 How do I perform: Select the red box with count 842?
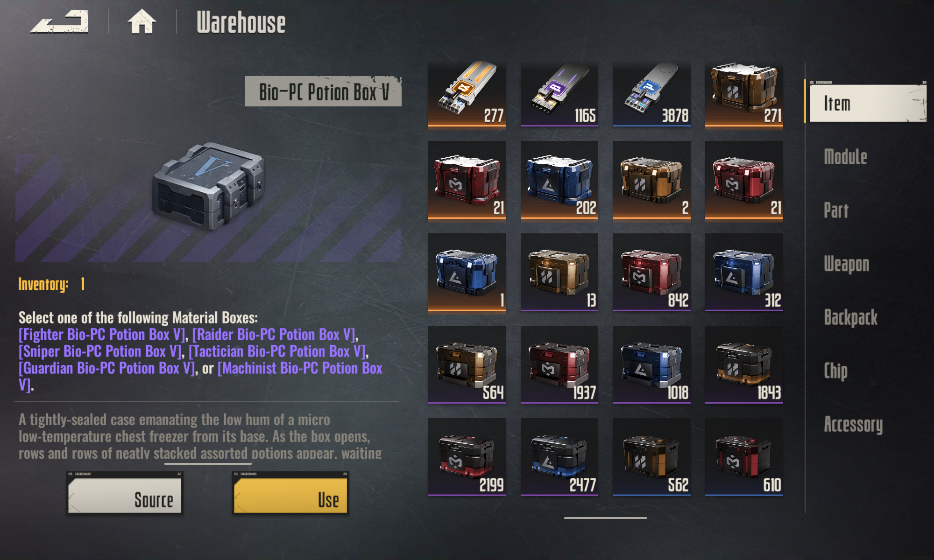(651, 273)
